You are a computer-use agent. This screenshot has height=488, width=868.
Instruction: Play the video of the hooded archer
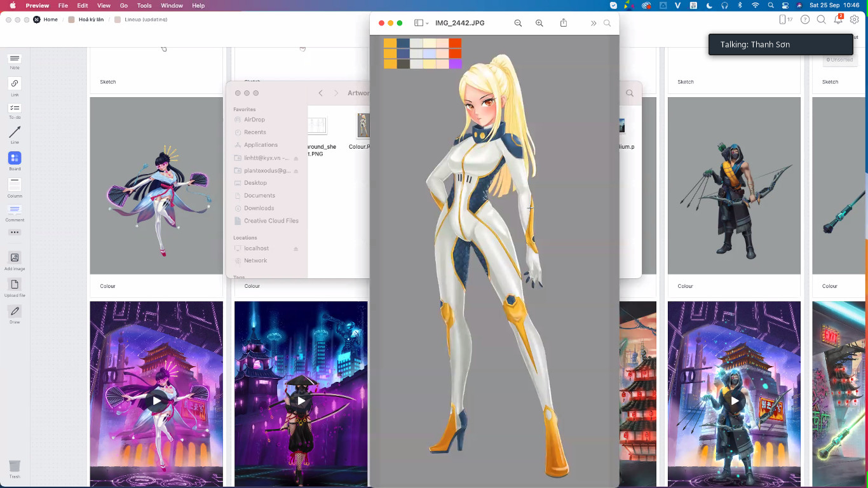point(734,401)
